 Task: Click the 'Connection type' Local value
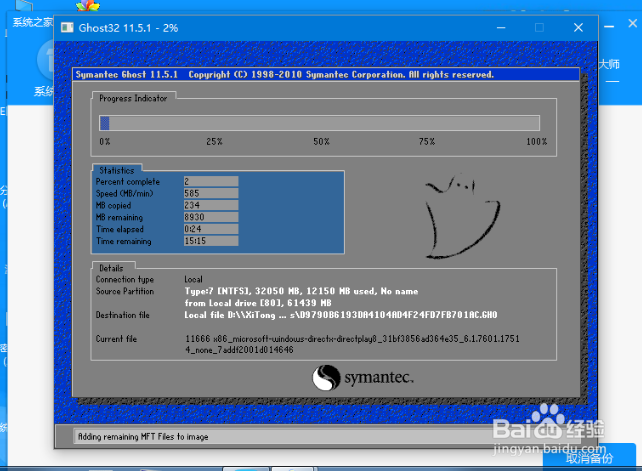point(193,279)
